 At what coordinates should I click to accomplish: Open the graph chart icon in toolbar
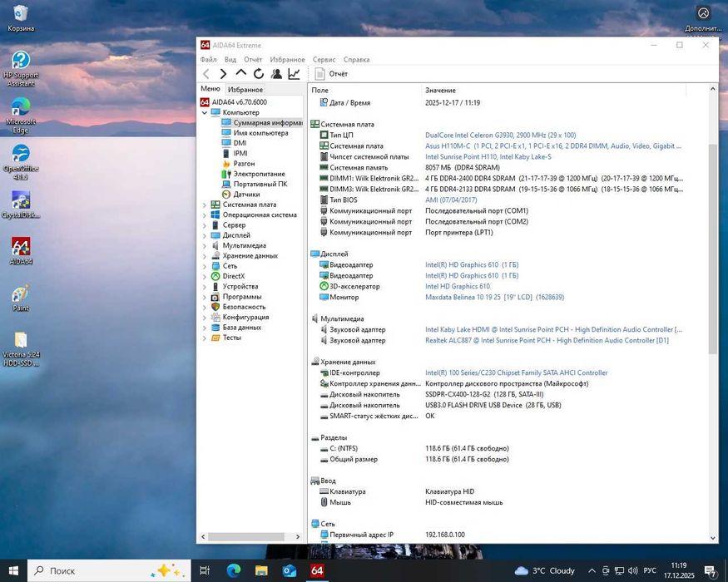pyautogui.click(x=294, y=73)
